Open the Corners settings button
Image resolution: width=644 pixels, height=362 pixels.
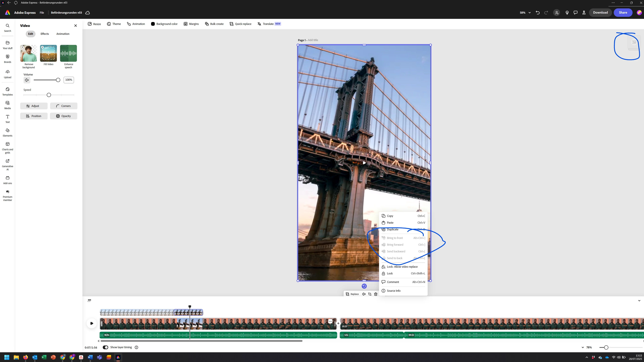(x=63, y=106)
